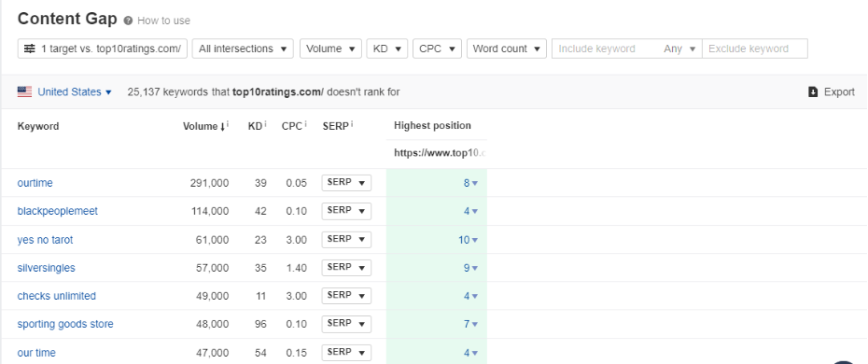The width and height of the screenshot is (868, 364).
Task: Open the Word count filter dropdown
Action: click(x=507, y=49)
